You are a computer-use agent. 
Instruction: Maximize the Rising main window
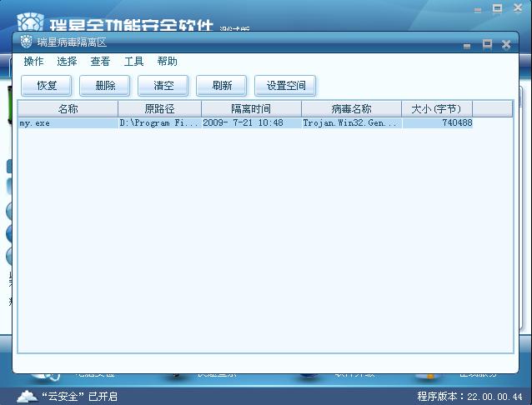click(x=497, y=8)
